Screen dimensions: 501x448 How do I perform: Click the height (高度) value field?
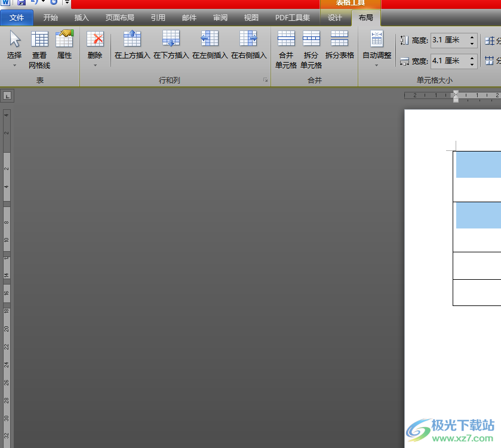[x=449, y=40]
